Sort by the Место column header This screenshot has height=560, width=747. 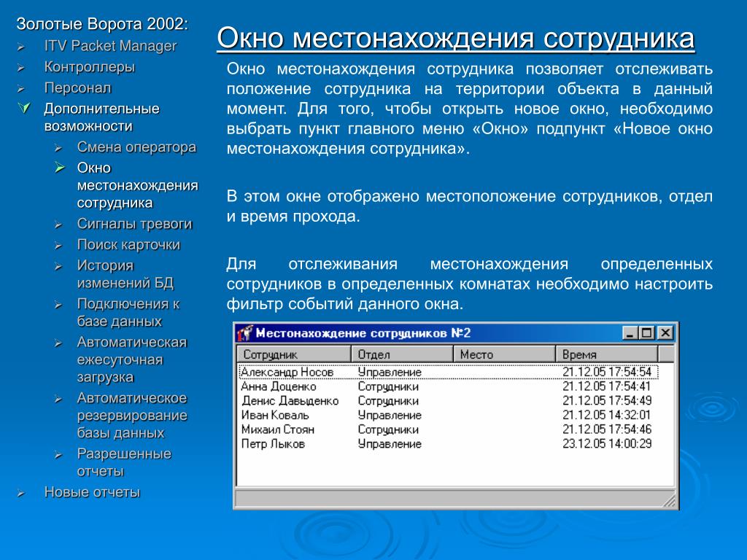tap(505, 354)
